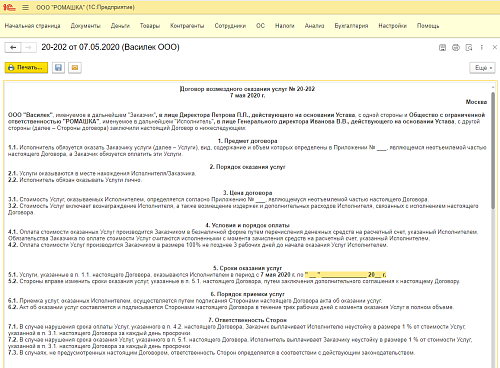
Task: Open the Товары menu
Action: click(x=150, y=26)
